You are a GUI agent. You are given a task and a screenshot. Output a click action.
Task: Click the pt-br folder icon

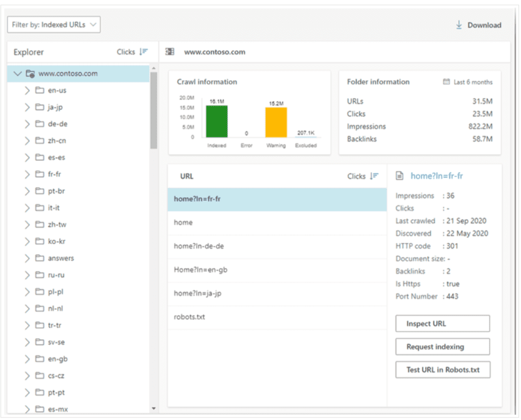point(40,191)
